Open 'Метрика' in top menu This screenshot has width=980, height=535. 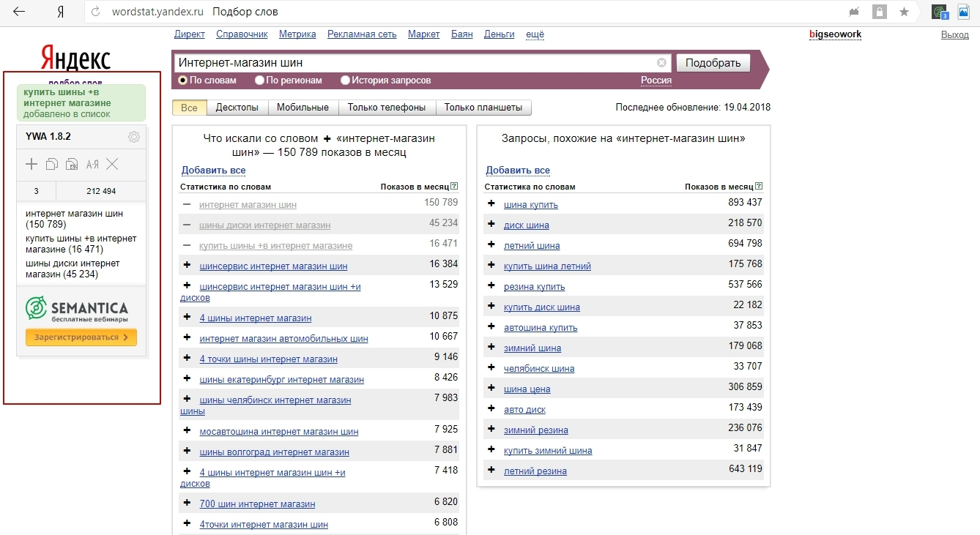[297, 34]
